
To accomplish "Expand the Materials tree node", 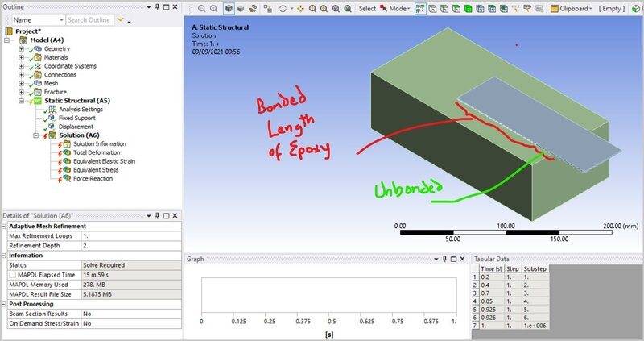I will point(21,57).
